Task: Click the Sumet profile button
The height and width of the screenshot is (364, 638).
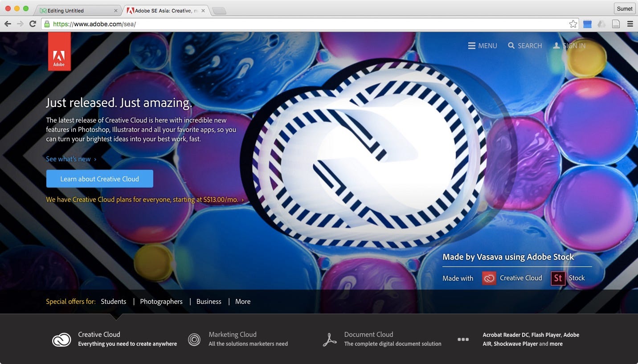Action: (625, 8)
